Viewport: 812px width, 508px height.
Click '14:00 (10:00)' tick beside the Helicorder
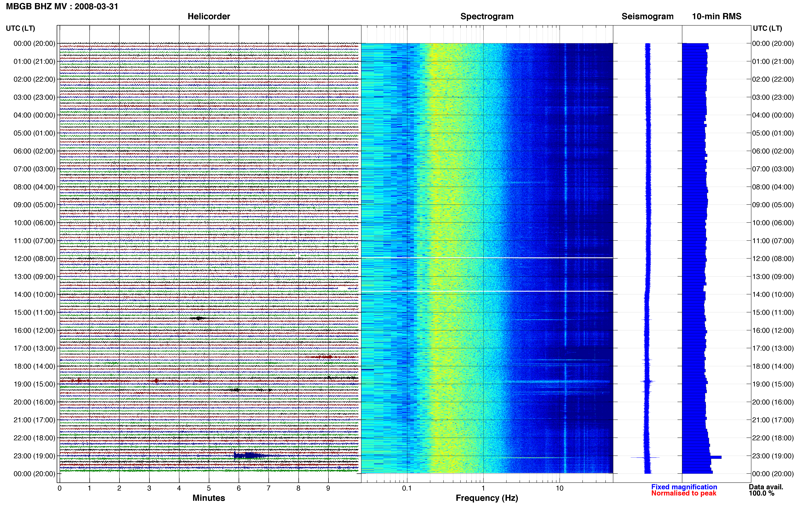click(34, 295)
